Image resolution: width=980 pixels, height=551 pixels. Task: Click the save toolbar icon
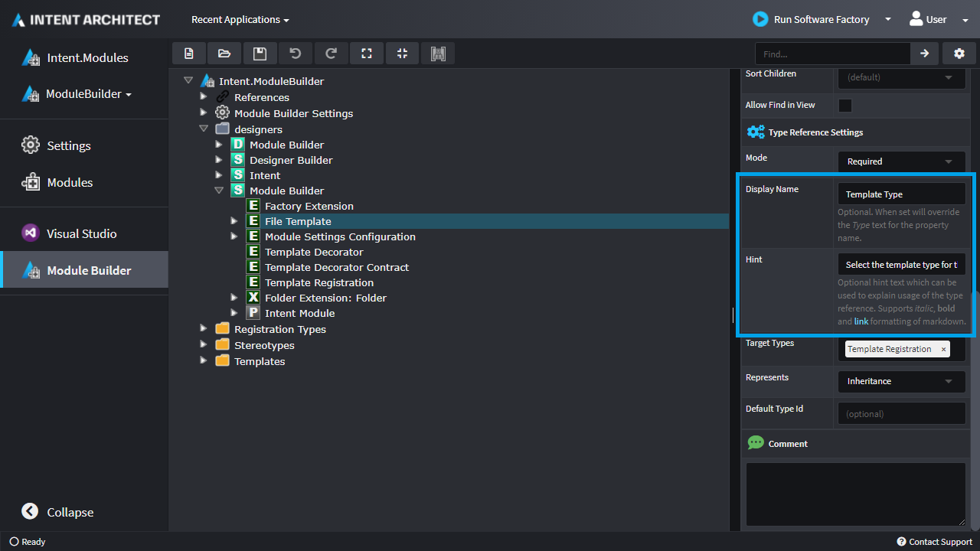click(x=260, y=54)
